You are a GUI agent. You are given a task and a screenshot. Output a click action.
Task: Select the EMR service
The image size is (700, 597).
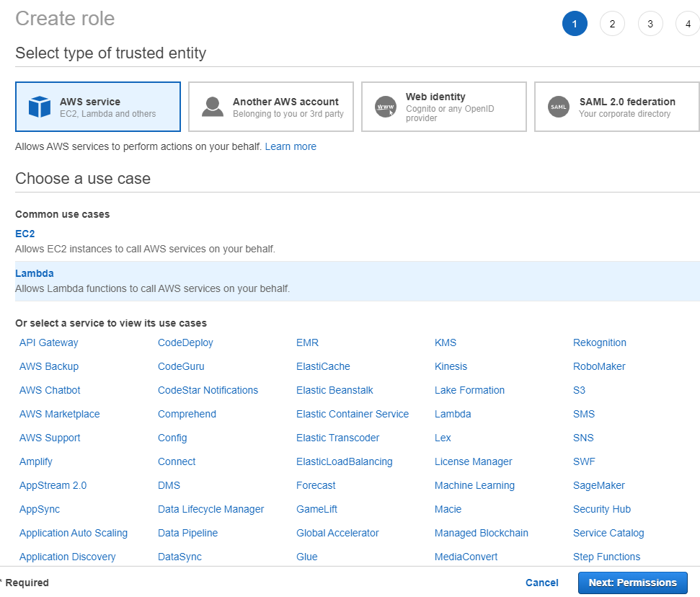pyautogui.click(x=308, y=342)
